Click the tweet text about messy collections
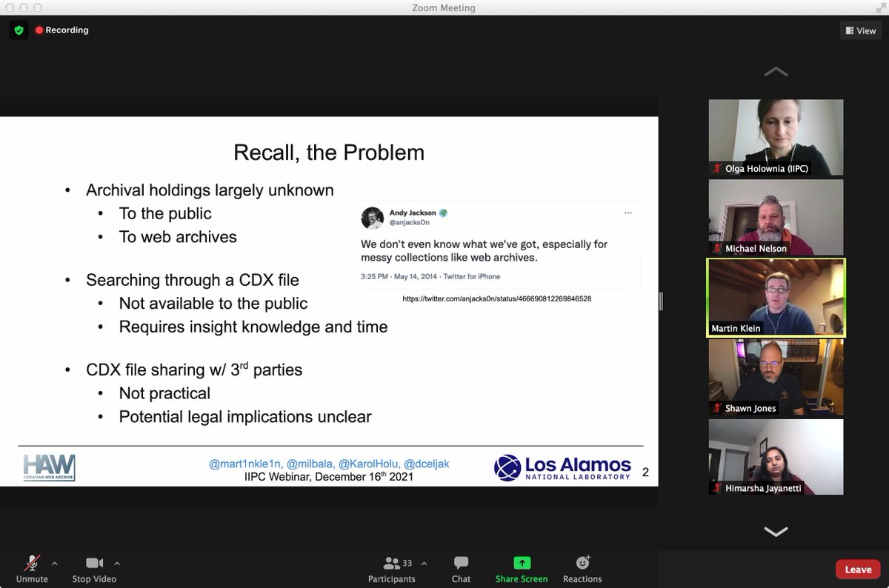889x588 pixels. 485,250
